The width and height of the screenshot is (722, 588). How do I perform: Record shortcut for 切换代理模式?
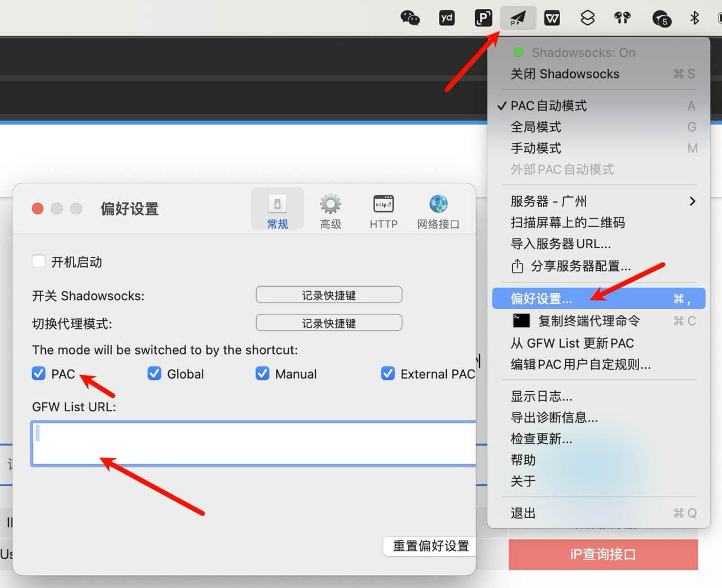[x=329, y=323]
